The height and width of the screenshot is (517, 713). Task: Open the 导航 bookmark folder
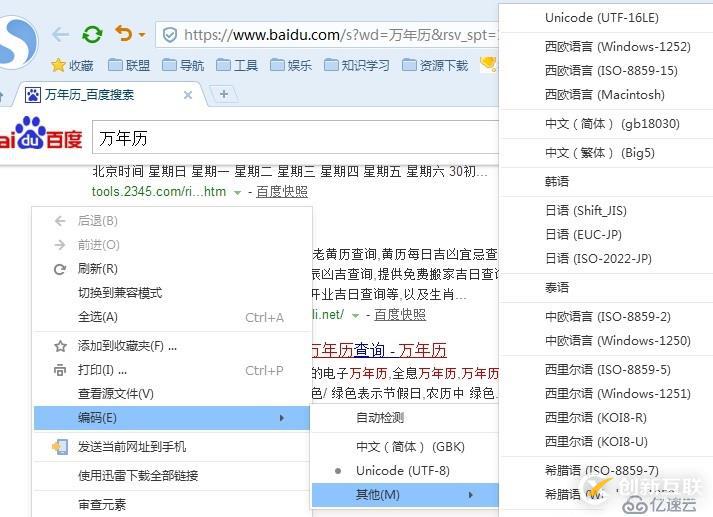183,65
